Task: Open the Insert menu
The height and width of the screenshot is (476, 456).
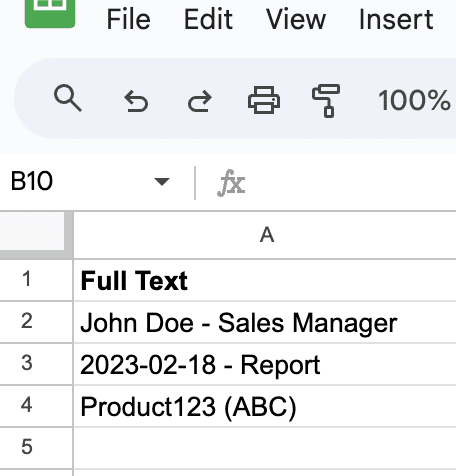Action: tap(396, 20)
